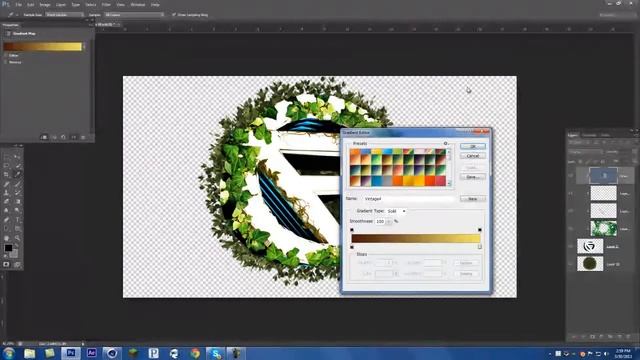Hide the logo emblem layer
Viewport: 640px width, 360px height.
tap(571, 247)
